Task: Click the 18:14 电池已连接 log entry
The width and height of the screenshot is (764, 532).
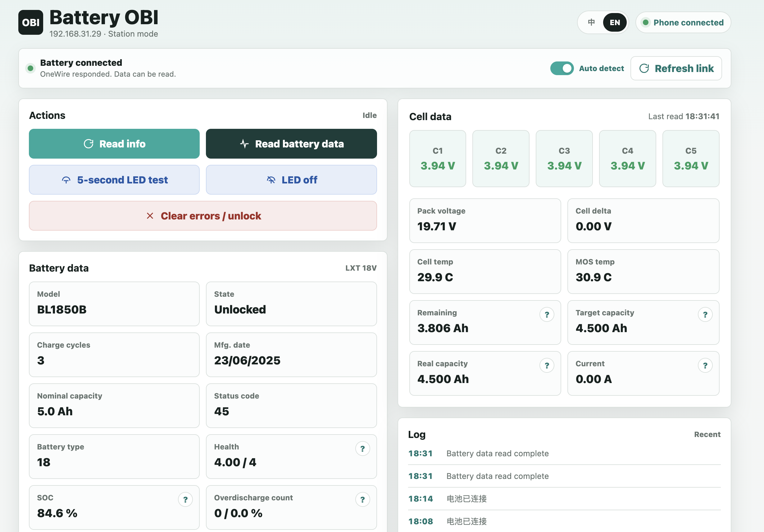Action: [564, 499]
